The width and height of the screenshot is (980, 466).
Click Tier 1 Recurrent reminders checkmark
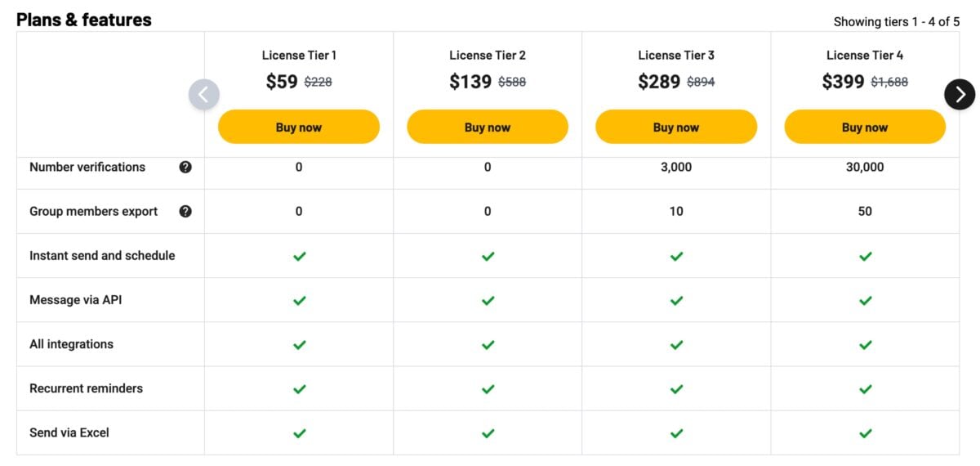click(299, 389)
